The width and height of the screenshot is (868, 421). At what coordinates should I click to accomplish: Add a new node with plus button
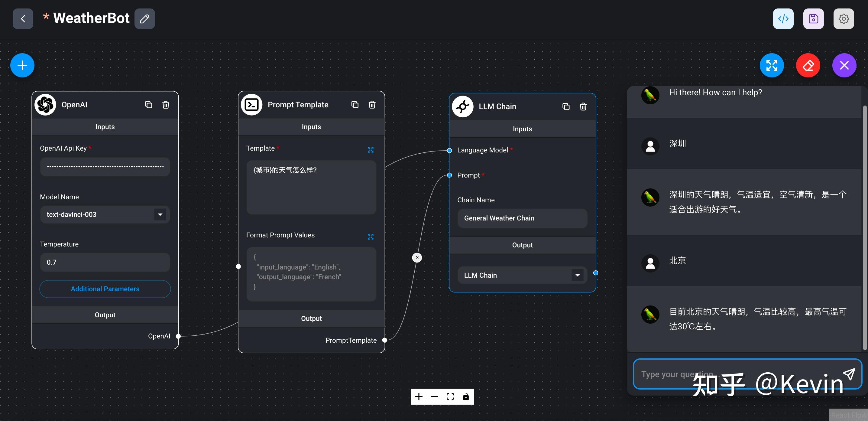(x=22, y=65)
